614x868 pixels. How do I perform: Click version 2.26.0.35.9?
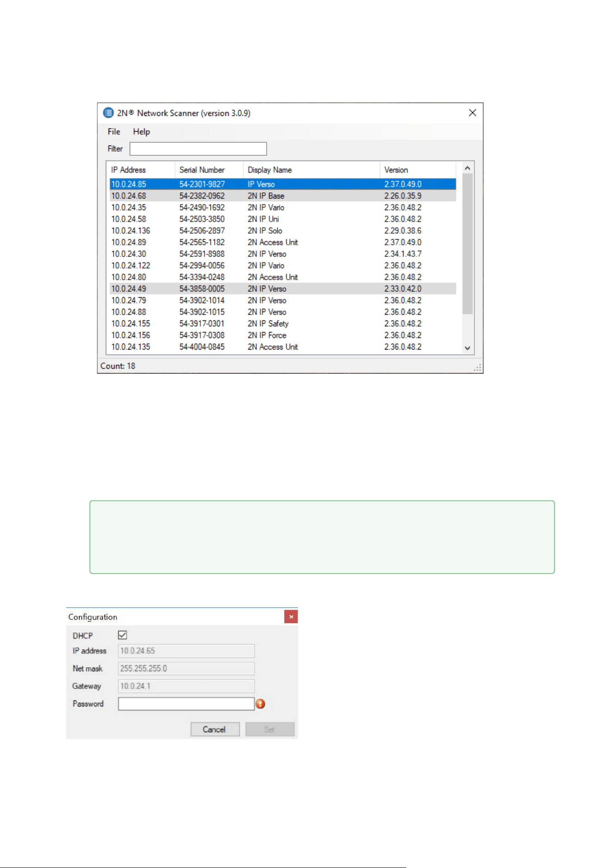pos(403,196)
